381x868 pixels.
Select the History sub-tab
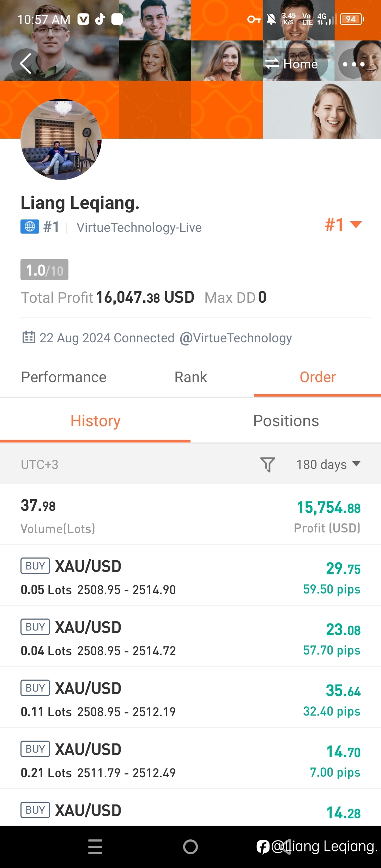[x=95, y=421]
